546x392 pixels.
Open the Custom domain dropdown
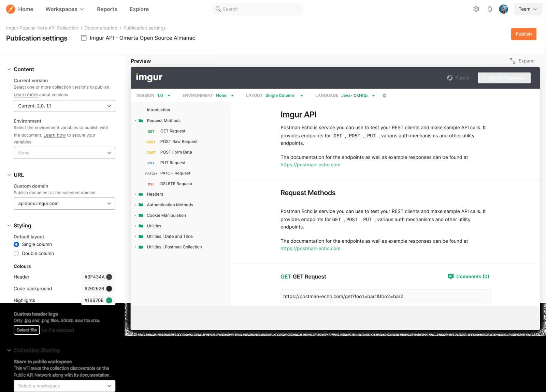(64, 203)
